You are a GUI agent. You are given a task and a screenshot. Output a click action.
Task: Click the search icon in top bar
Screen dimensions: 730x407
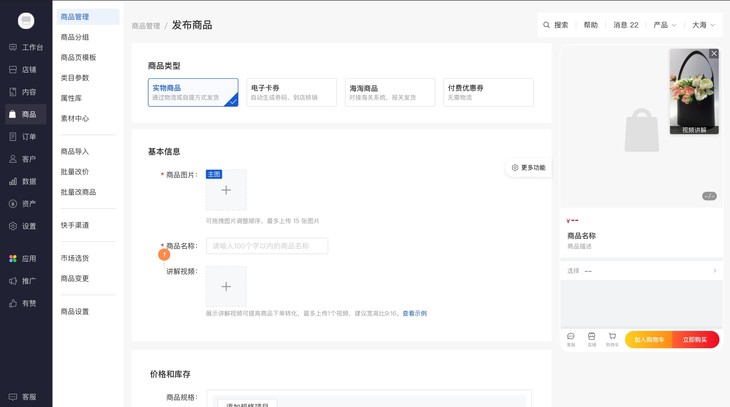[547, 25]
